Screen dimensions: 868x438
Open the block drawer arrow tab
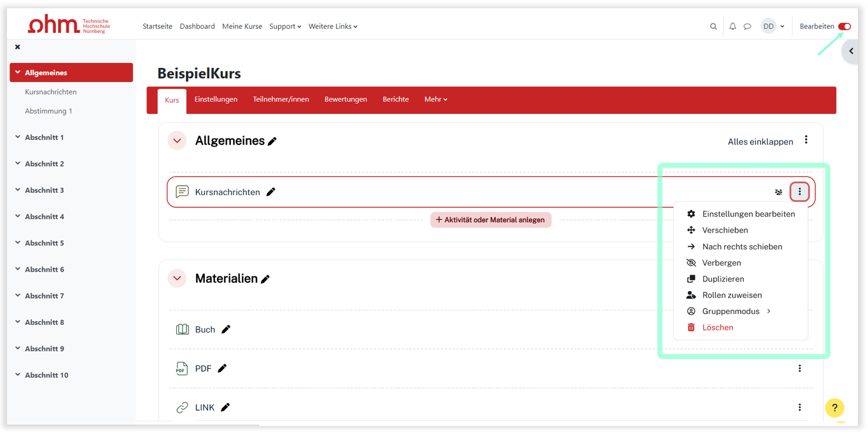pos(851,51)
